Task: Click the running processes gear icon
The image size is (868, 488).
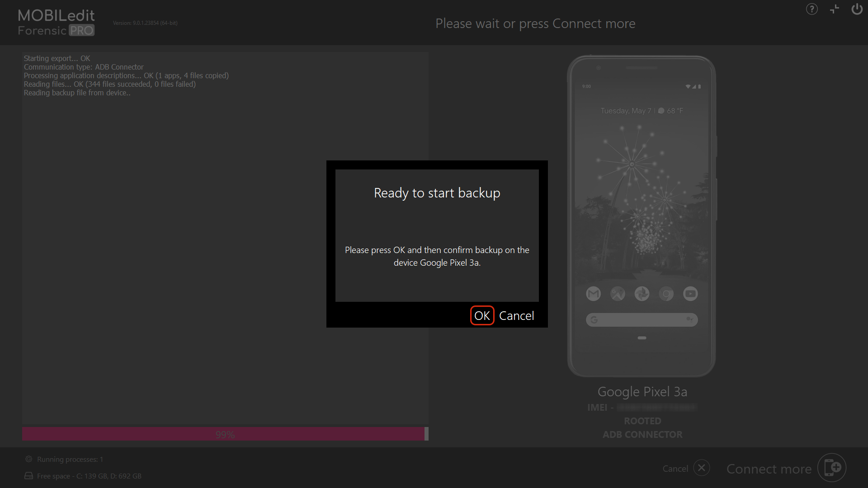Action: [28, 459]
